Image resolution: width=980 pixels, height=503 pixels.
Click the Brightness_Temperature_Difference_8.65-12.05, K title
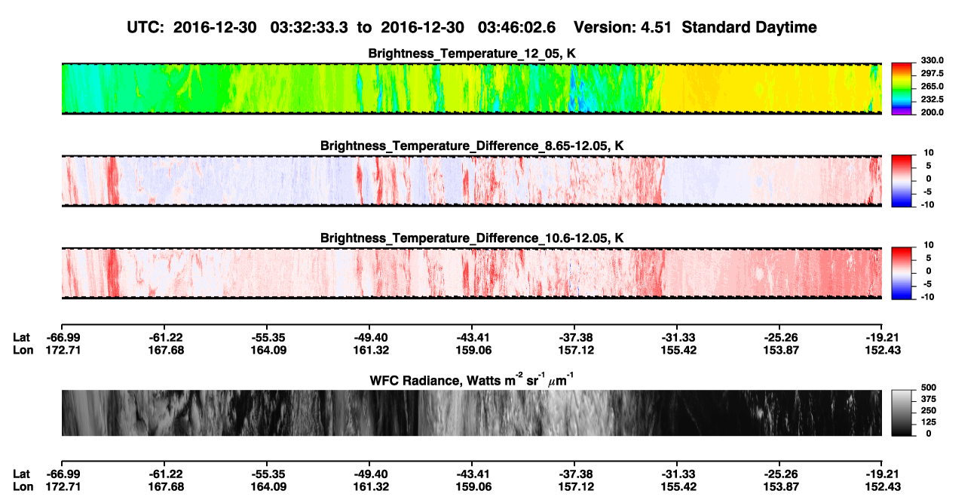click(472, 146)
